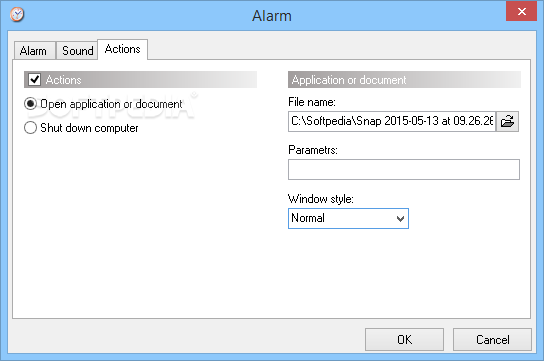Click the 'Window style:' label
This screenshot has height=361, width=544.
321,199
